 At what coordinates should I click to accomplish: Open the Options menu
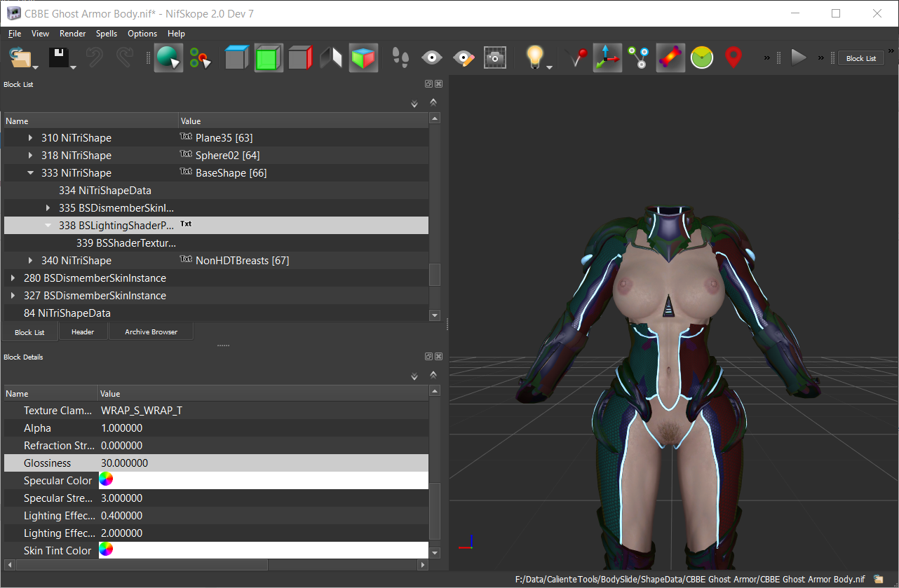142,34
